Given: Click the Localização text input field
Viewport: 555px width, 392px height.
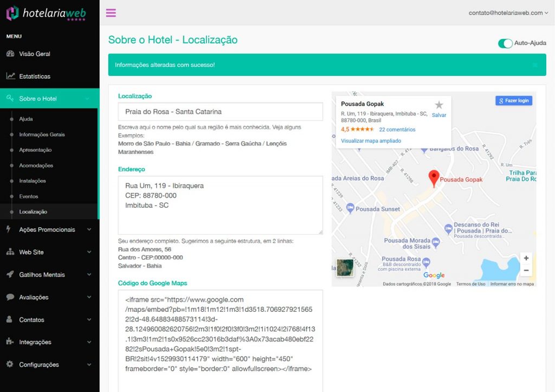Looking at the screenshot, I should point(220,112).
